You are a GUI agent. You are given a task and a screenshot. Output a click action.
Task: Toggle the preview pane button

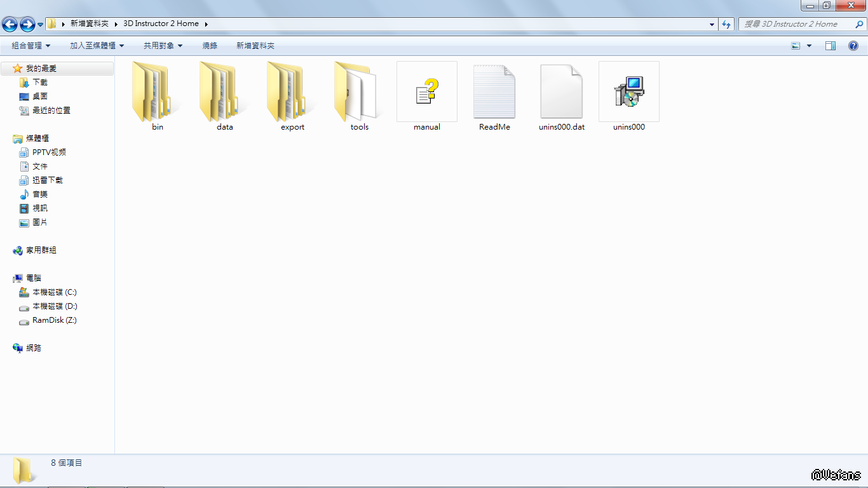tap(831, 46)
